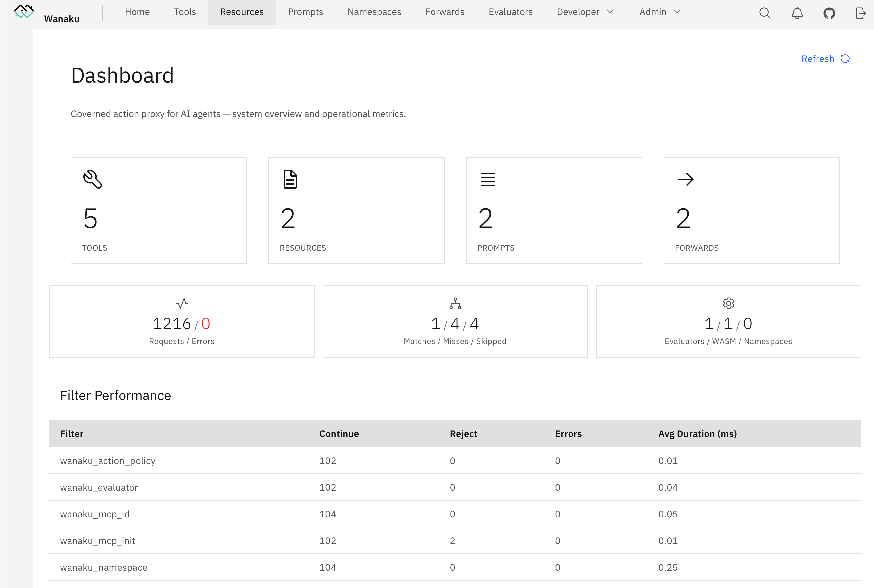Open the Tools nav item
The width and height of the screenshot is (874, 588).
click(x=185, y=12)
